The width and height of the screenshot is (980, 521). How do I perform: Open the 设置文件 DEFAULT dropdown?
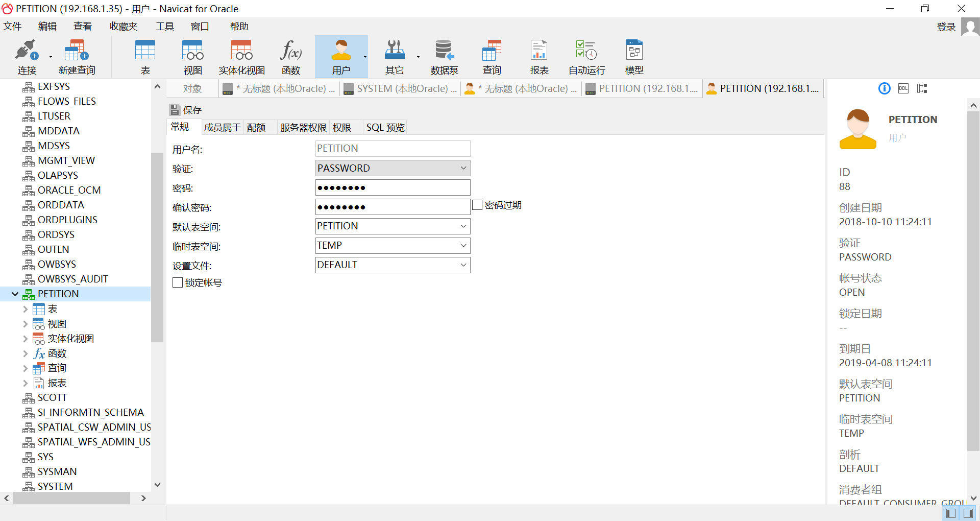click(463, 265)
